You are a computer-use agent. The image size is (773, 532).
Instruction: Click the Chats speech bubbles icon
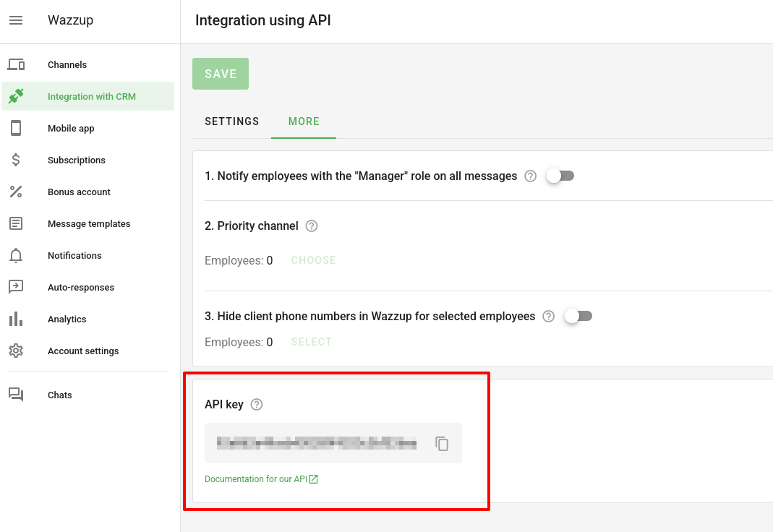(x=16, y=395)
